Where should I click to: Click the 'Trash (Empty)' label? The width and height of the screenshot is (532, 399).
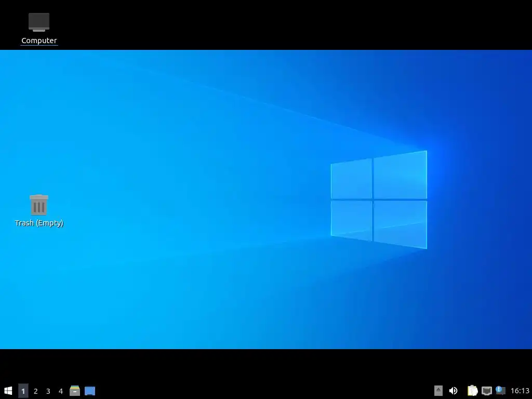[39, 223]
